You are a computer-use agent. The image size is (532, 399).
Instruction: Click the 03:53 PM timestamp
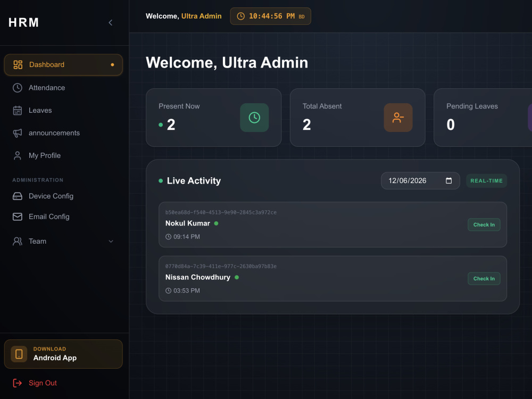pos(187,291)
